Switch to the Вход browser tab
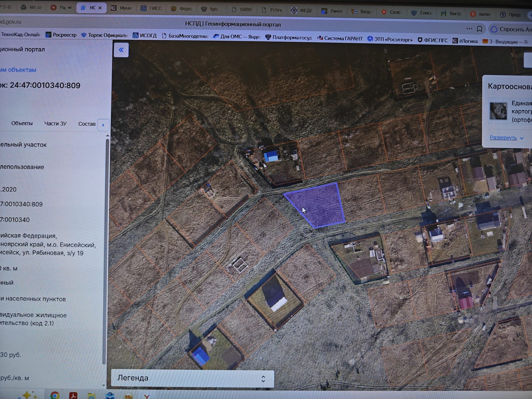Screen dimensions: 532x399 [361, 11]
